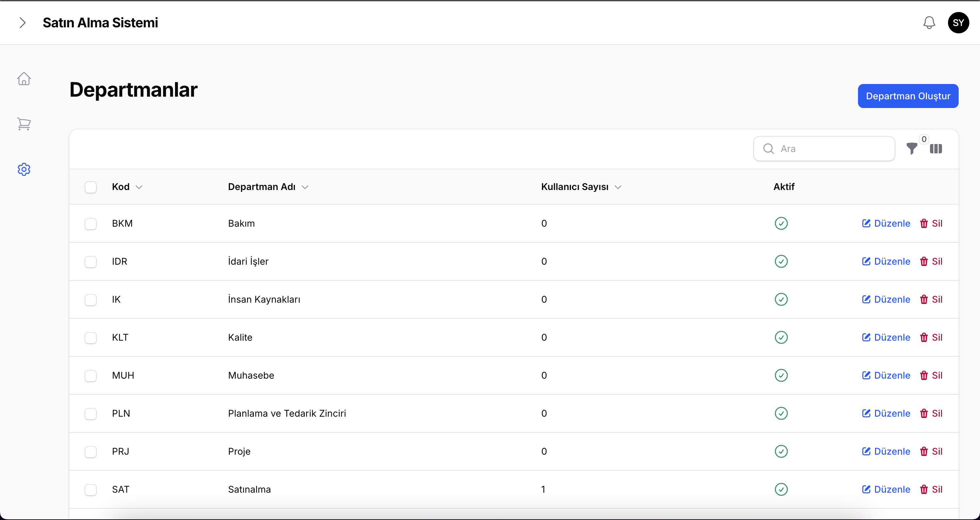Open the notifications bell
The image size is (980, 520).
click(929, 23)
